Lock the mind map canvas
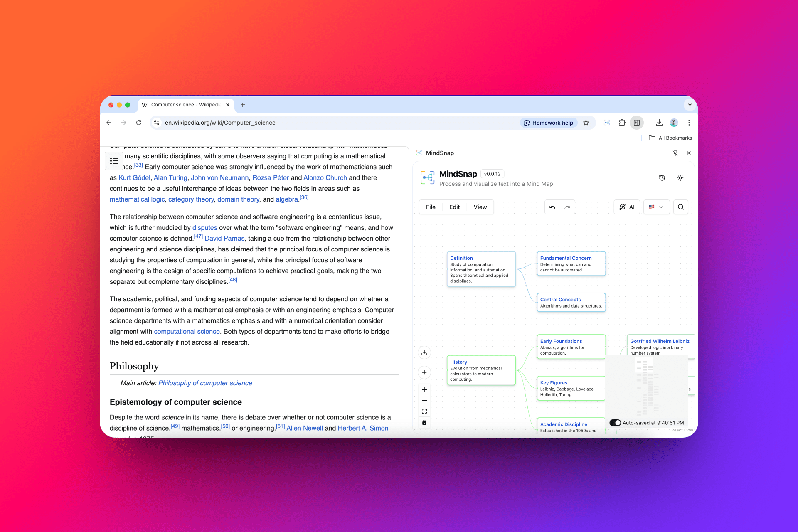 pos(424,422)
